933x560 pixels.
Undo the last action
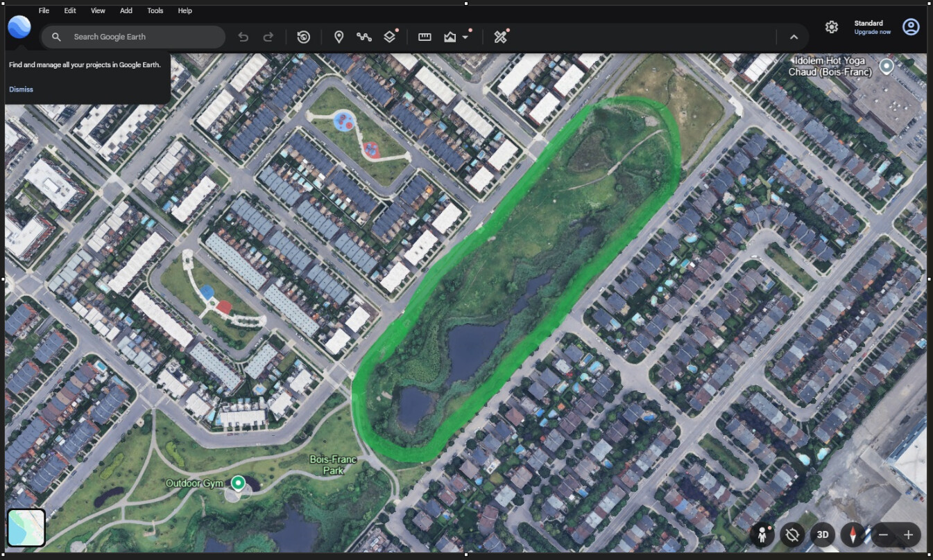point(243,37)
